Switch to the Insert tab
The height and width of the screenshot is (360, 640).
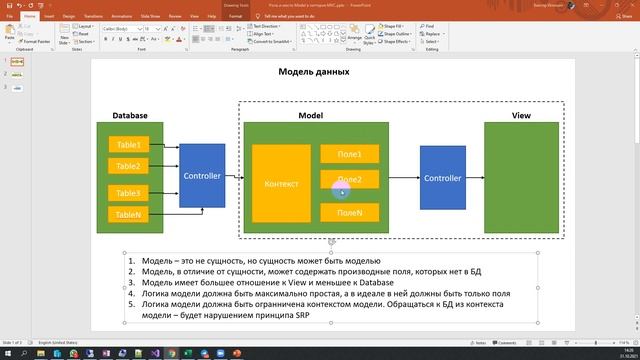point(49,16)
